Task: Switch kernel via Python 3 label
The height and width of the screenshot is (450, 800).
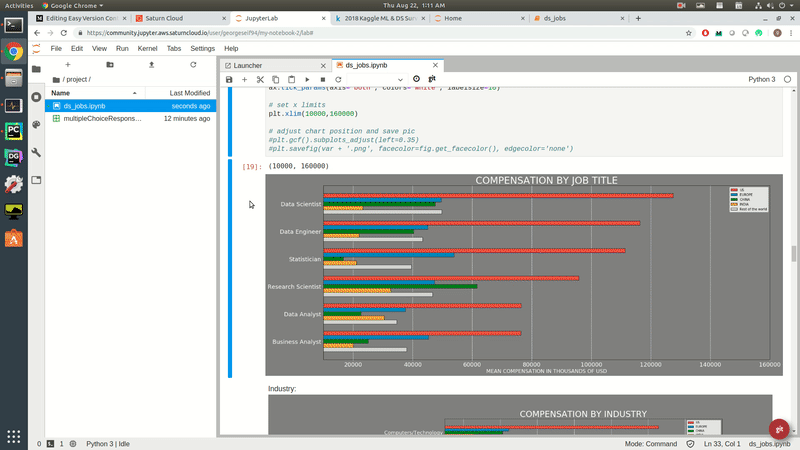Action: coord(761,79)
